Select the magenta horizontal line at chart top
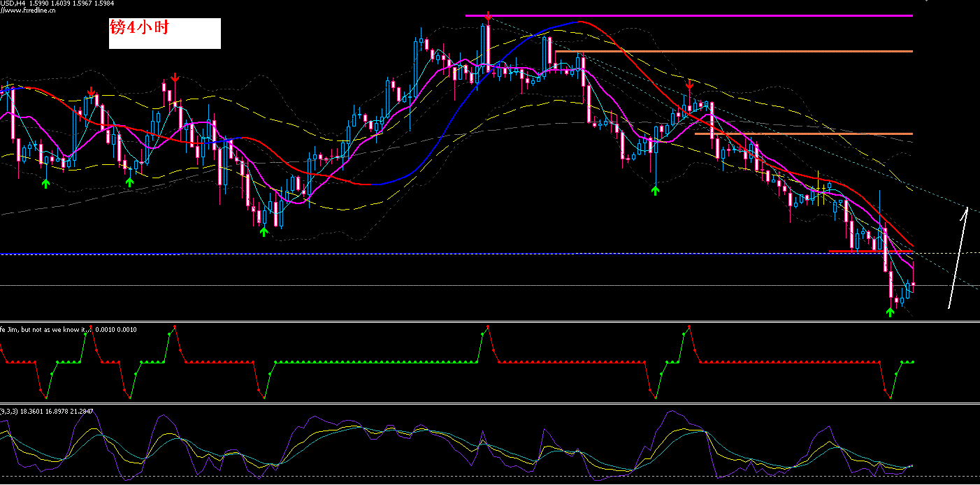980x485 pixels. pos(689,15)
